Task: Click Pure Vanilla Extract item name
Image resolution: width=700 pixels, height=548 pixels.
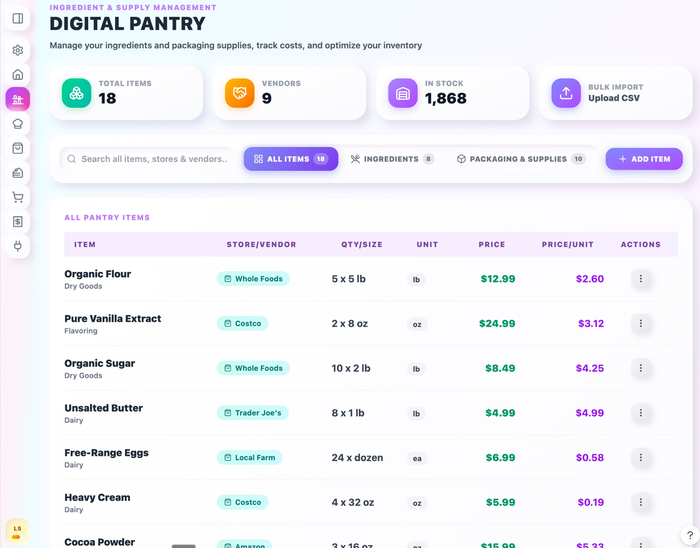Action: point(113,319)
